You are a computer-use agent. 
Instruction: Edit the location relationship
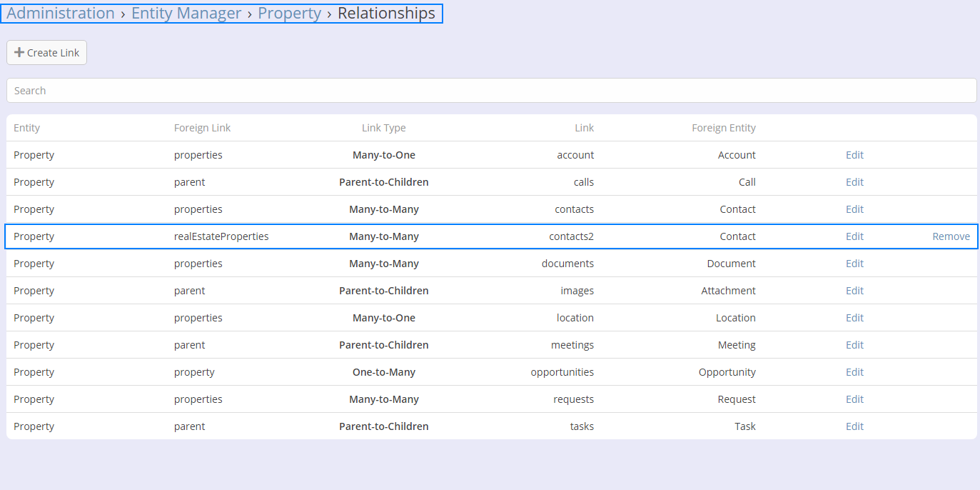[854, 318]
